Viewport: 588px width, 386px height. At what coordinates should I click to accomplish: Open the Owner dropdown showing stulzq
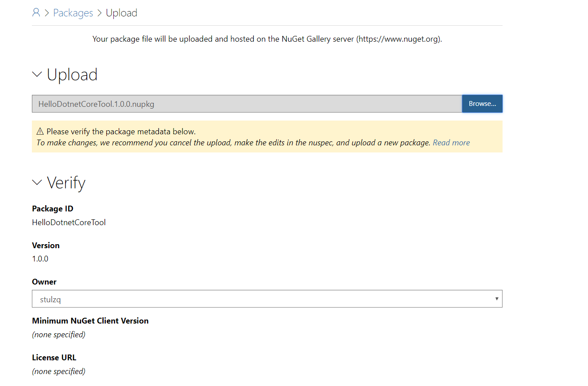[x=267, y=299]
